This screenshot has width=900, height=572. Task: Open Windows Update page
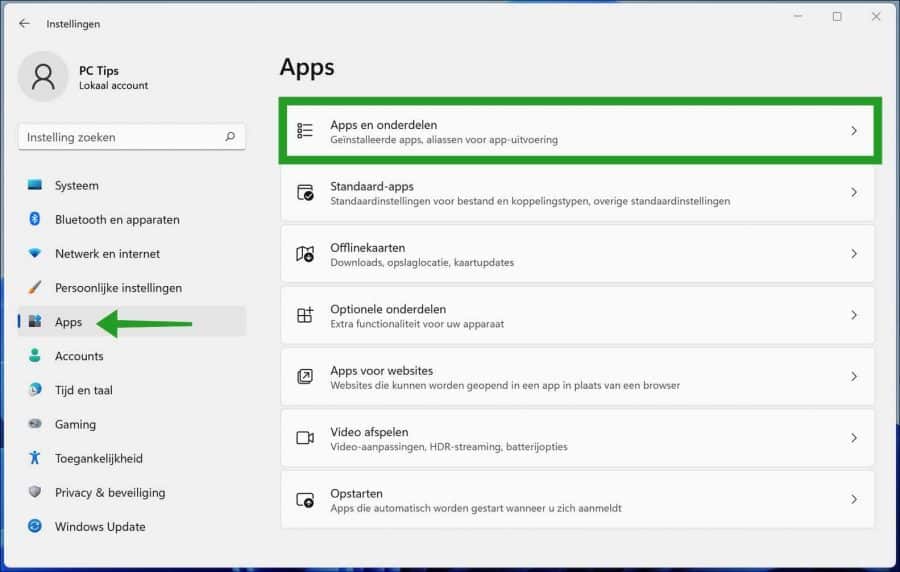(x=132, y=527)
